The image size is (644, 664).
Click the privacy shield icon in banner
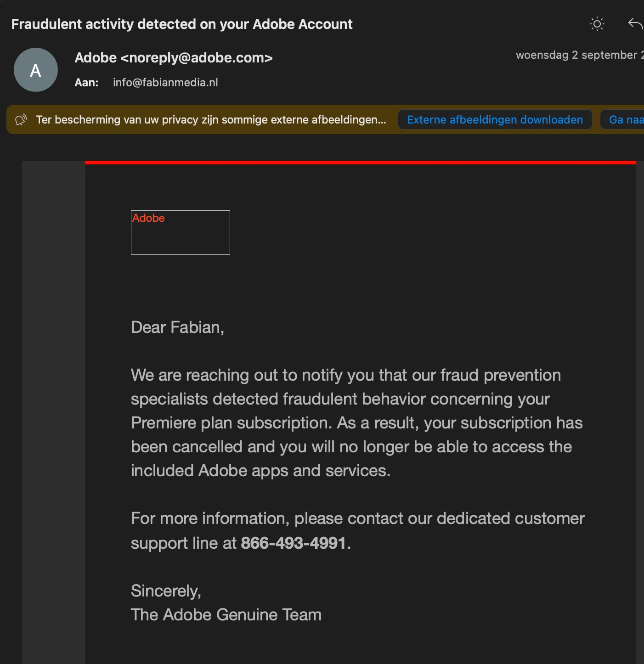click(21, 120)
